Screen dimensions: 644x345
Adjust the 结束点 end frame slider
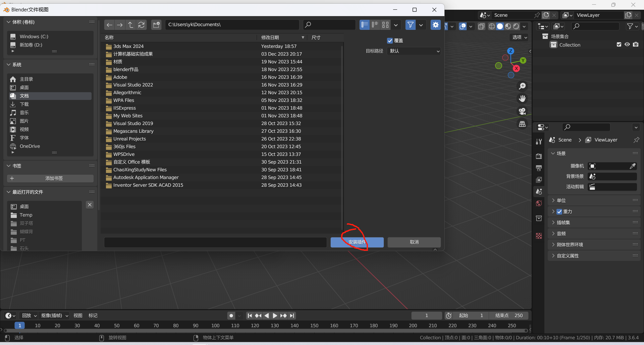(508, 315)
